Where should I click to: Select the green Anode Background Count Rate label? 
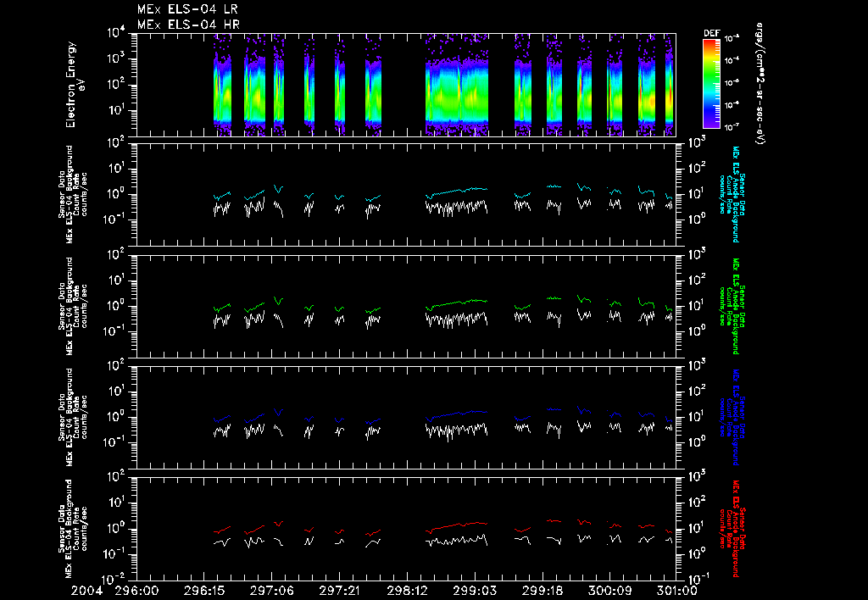pos(732,306)
